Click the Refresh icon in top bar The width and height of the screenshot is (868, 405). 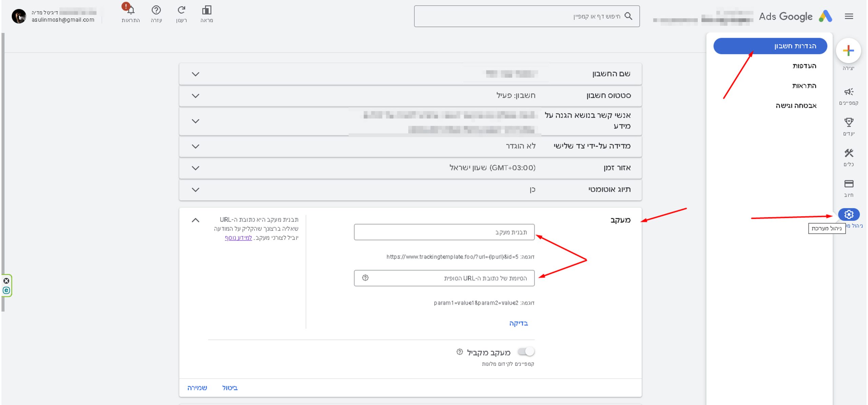pyautogui.click(x=181, y=11)
